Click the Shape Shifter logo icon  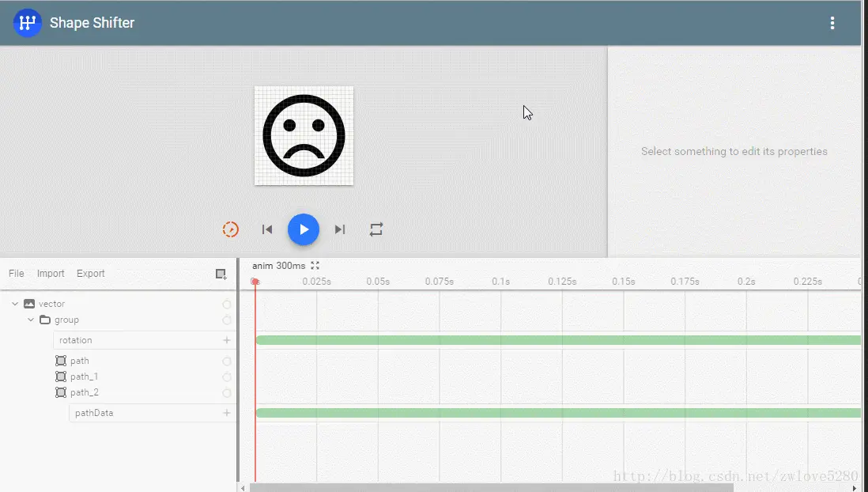[27, 23]
